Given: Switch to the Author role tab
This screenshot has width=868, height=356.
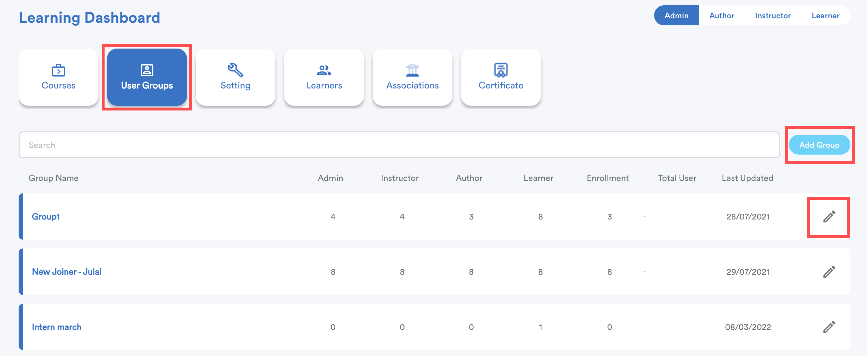Looking at the screenshot, I should coord(721,15).
